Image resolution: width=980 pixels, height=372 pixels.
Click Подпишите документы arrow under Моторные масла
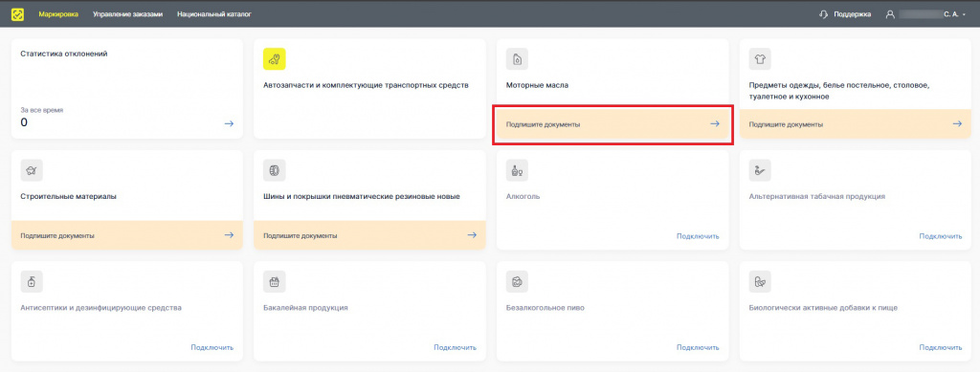(715, 124)
